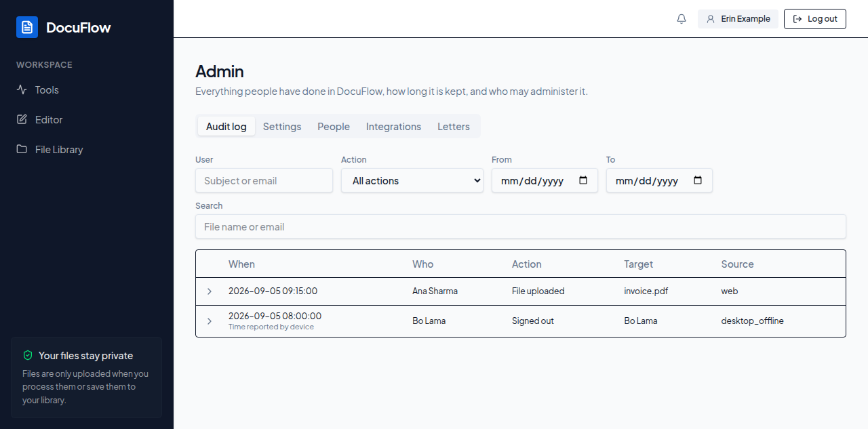Click the Tools activity icon in sidebar
Image resolution: width=868 pixels, height=429 pixels.
point(22,89)
